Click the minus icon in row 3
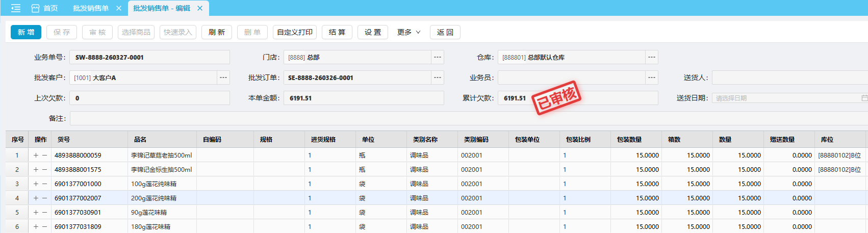868x233 pixels. pyautogui.click(x=45, y=184)
